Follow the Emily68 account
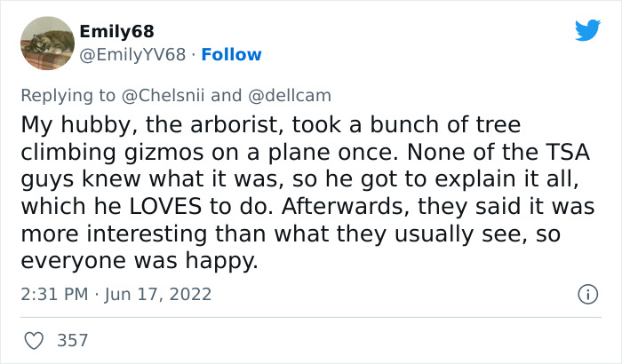This screenshot has height=364, width=622. 231,55
